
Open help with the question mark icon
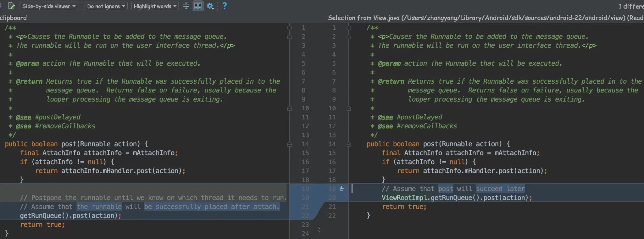225,6
